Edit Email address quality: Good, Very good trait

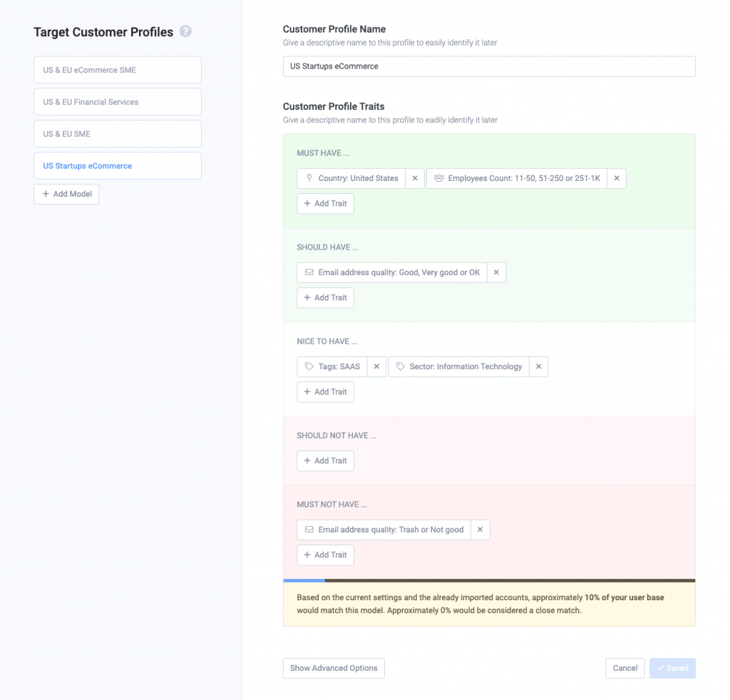click(x=392, y=272)
